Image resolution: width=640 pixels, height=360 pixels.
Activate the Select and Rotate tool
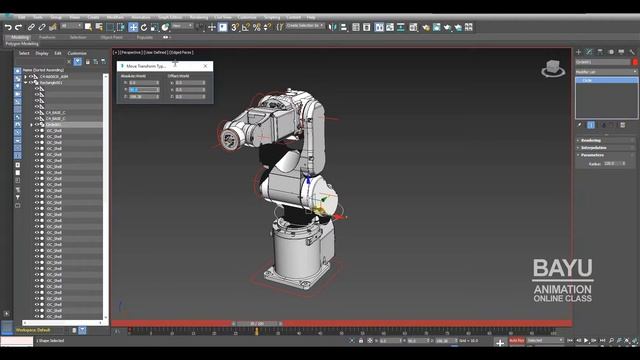point(144,27)
